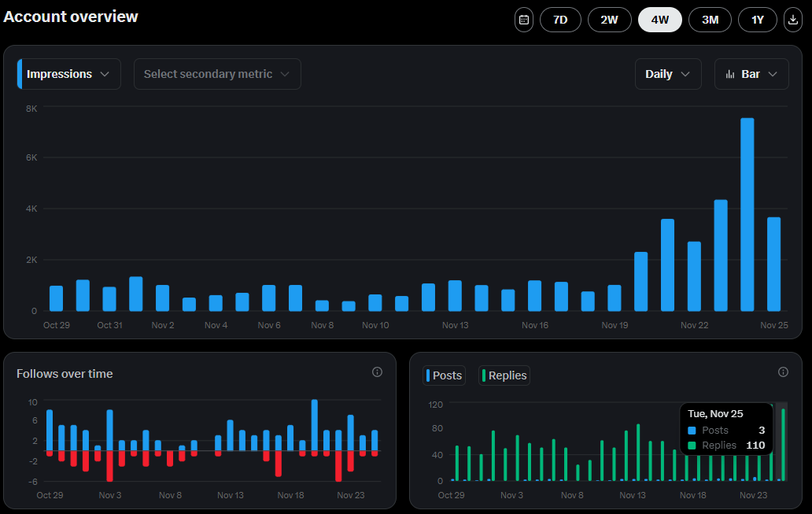Select the 2W time range
The width and height of the screenshot is (812, 514).
610,20
